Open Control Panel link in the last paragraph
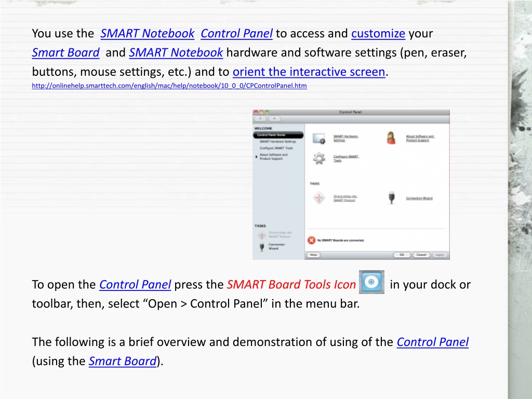 click(433, 342)
